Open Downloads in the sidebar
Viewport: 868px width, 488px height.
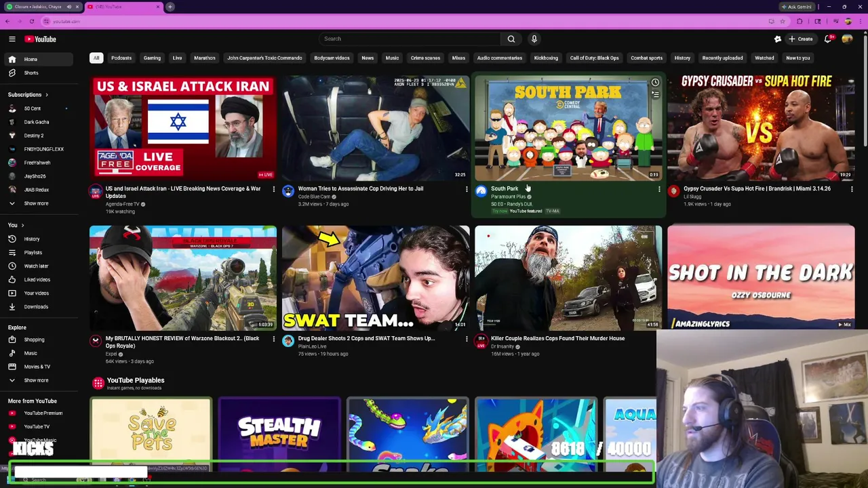click(x=38, y=306)
